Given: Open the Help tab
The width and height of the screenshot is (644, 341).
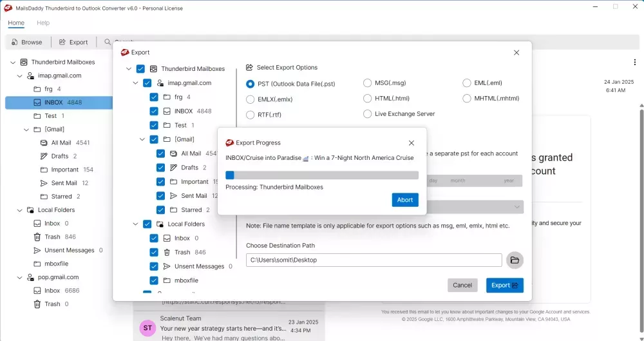Looking at the screenshot, I should (43, 23).
